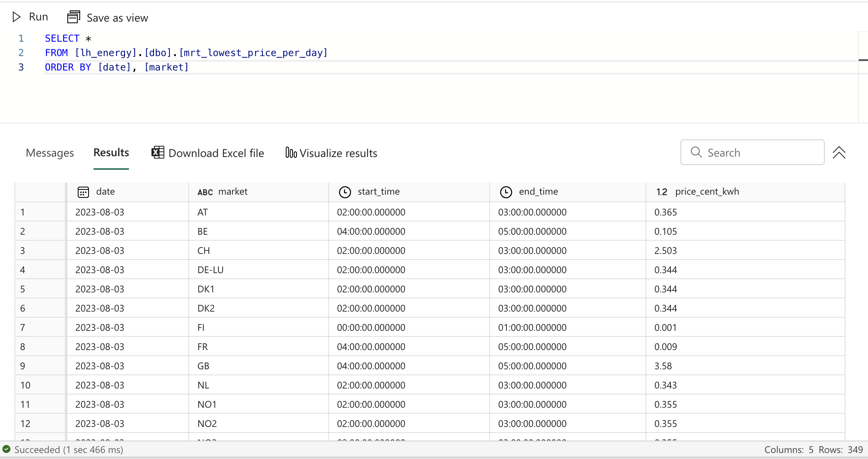Viewport: 868px width, 459px height.
Task: Click the Save as view stacked icon
Action: click(74, 17)
